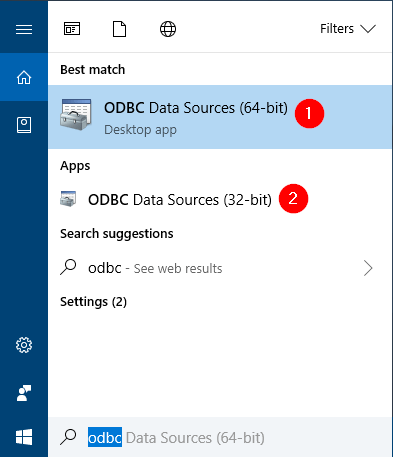393x457 pixels.
Task: Click inside the odbc search box
Action: [x=220, y=437]
